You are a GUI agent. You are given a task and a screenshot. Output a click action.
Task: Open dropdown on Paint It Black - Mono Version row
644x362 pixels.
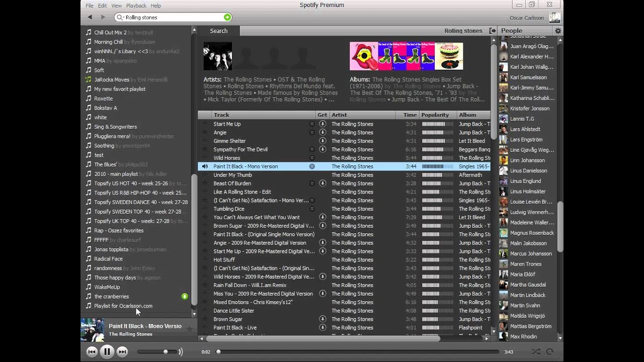point(312,166)
